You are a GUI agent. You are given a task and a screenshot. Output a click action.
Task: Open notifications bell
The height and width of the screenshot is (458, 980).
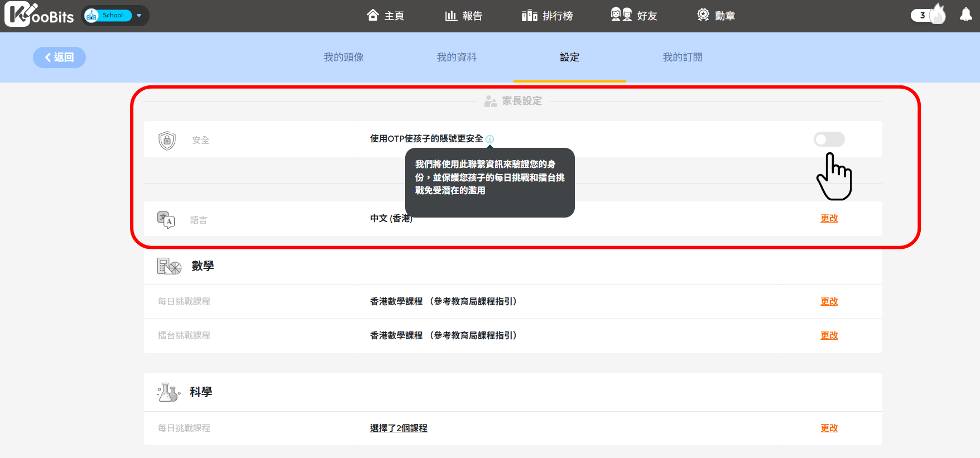[x=966, y=15]
